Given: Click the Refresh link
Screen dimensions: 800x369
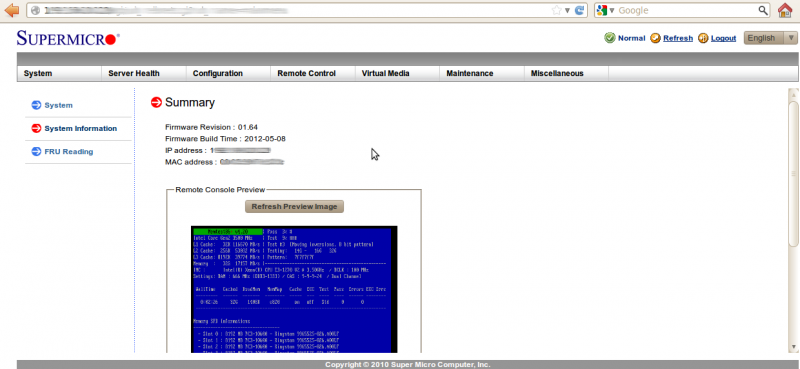Looking at the screenshot, I should tap(678, 38).
